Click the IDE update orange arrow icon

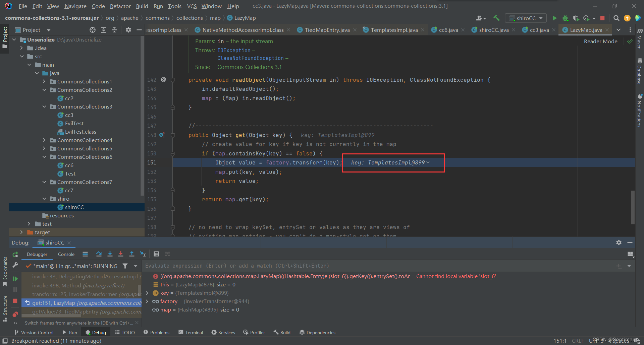(627, 18)
